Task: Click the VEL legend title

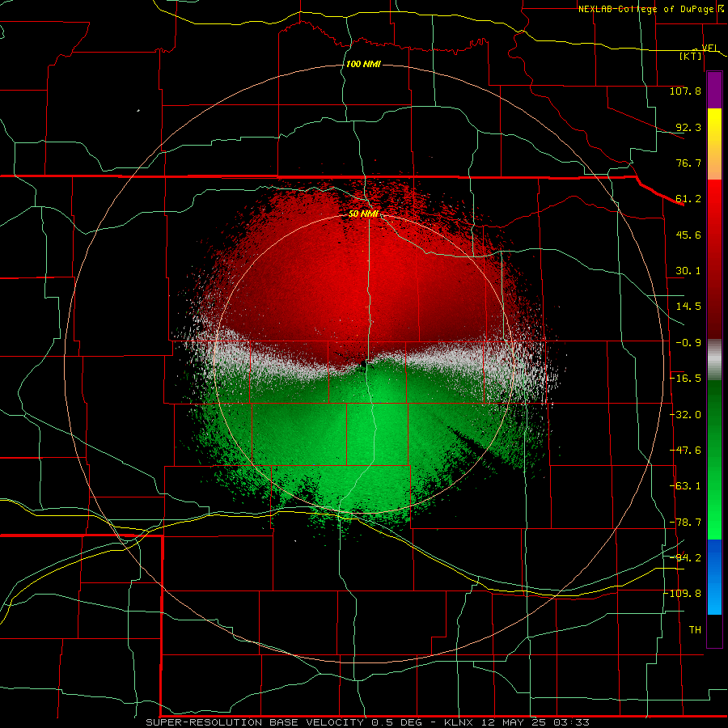Action: coord(710,48)
